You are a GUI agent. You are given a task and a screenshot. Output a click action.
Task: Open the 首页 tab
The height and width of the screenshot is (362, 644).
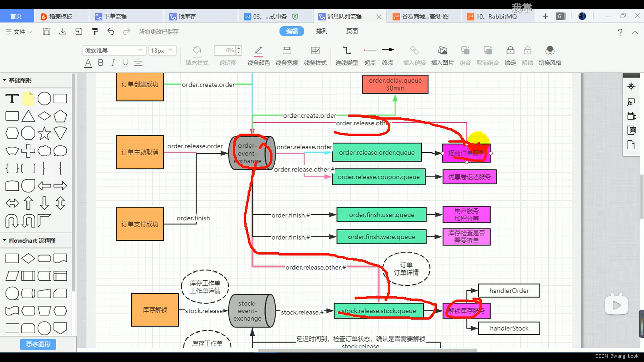[x=16, y=16]
